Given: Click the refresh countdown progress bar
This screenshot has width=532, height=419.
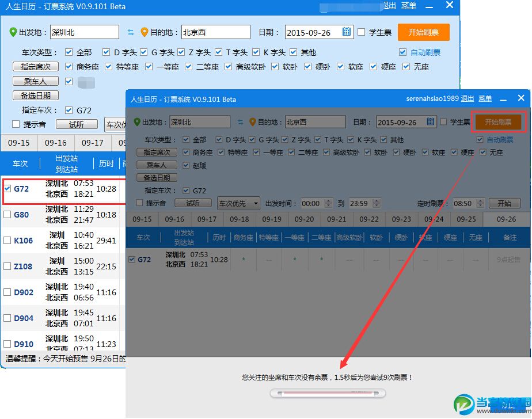Looking at the screenshot, I should (x=328, y=394).
